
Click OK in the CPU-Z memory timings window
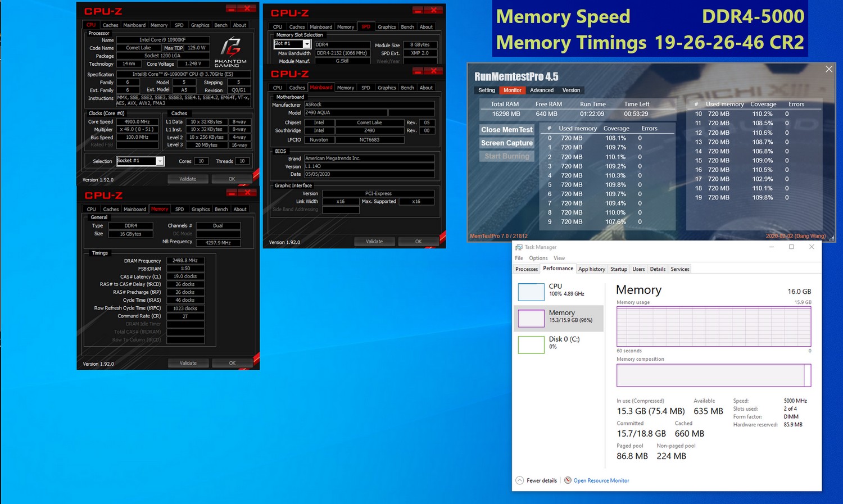click(232, 363)
